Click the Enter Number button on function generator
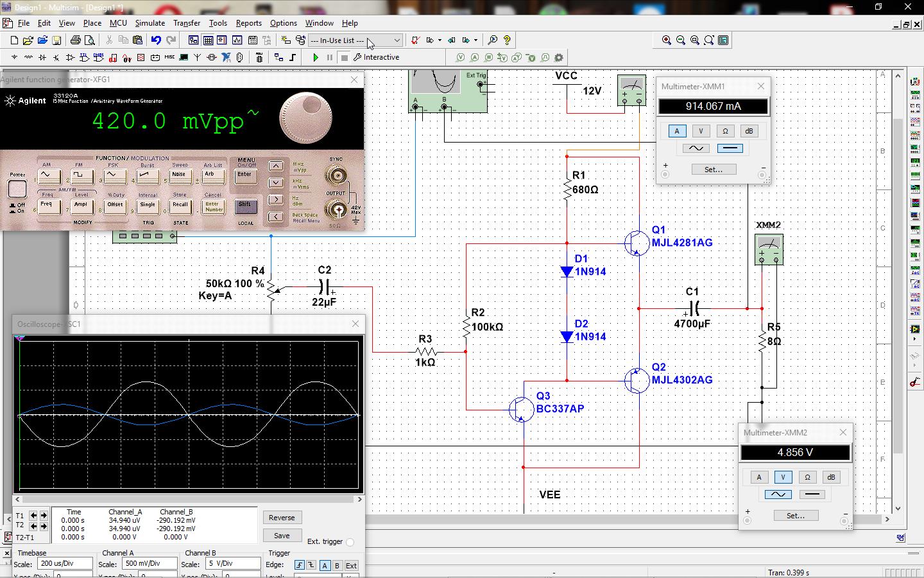The image size is (924, 578). point(214,206)
